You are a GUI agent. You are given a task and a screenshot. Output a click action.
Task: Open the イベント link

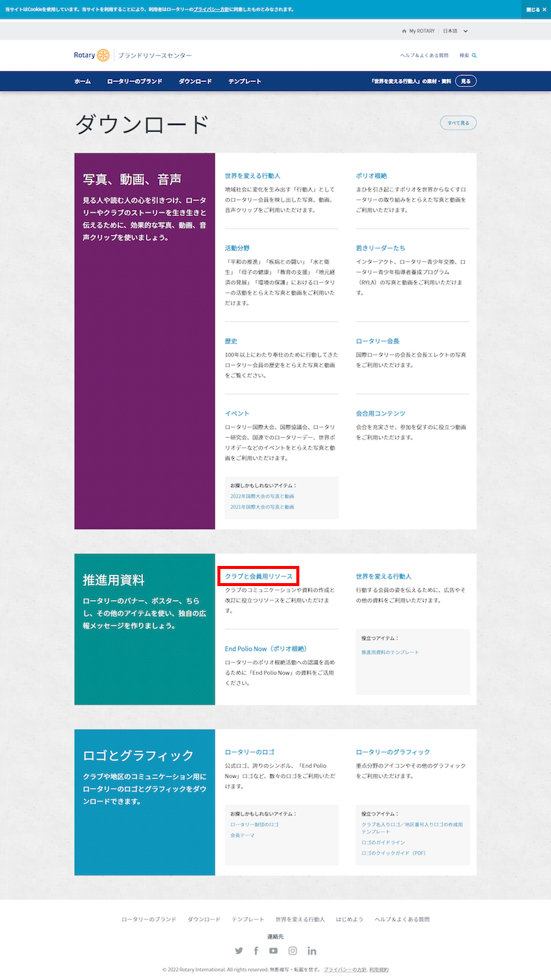tap(238, 413)
